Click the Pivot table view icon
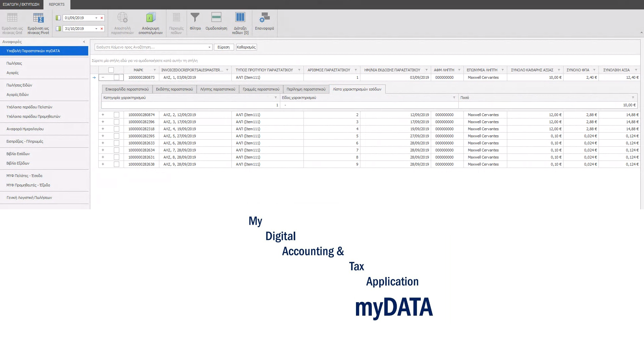The image size is (644, 350). [x=38, y=18]
